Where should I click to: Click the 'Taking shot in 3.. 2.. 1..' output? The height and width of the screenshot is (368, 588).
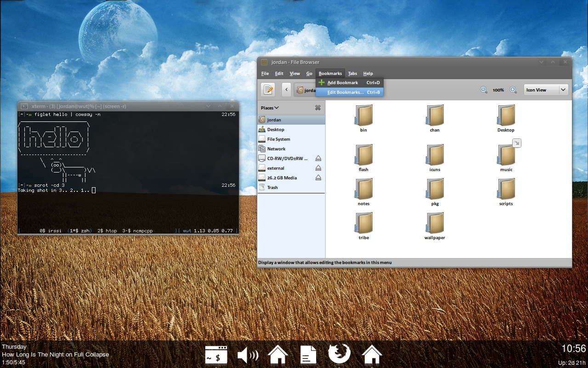(54, 190)
